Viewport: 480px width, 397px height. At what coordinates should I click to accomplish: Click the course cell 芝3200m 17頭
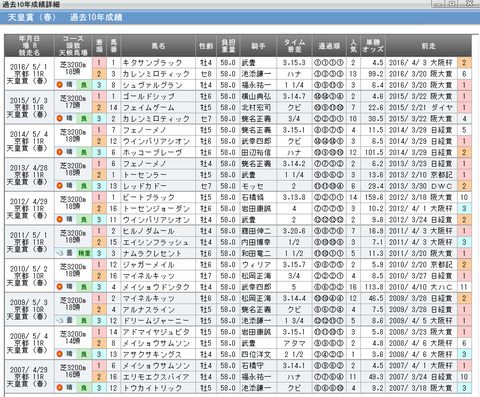73,102
